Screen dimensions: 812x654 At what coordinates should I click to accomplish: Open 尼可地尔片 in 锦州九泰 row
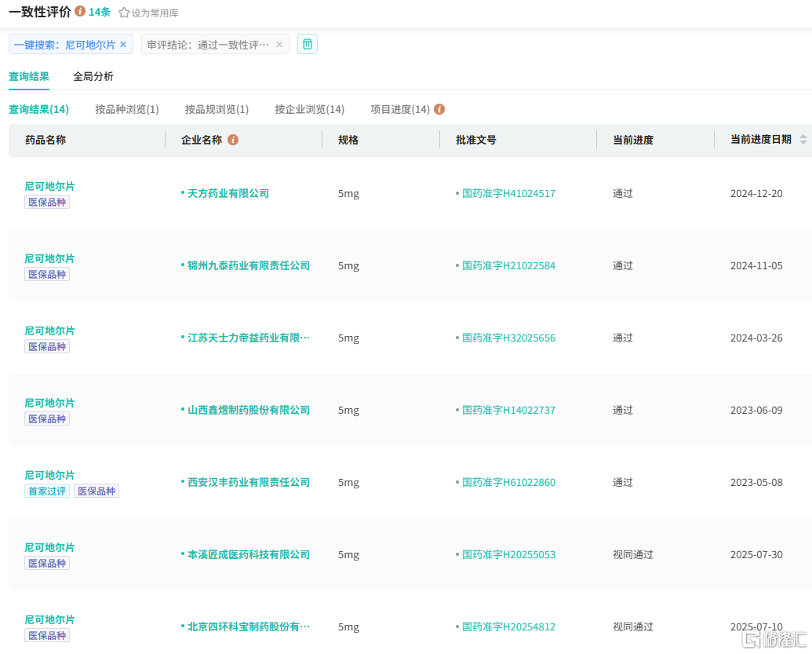click(49, 258)
